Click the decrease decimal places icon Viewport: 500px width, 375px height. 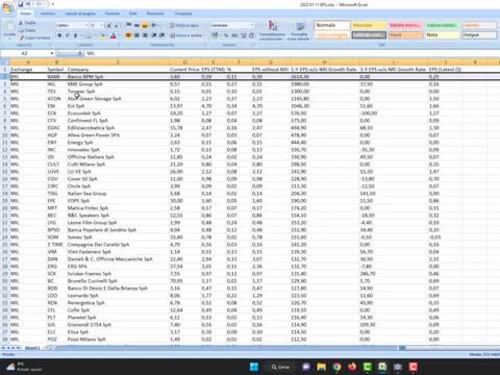252,35
